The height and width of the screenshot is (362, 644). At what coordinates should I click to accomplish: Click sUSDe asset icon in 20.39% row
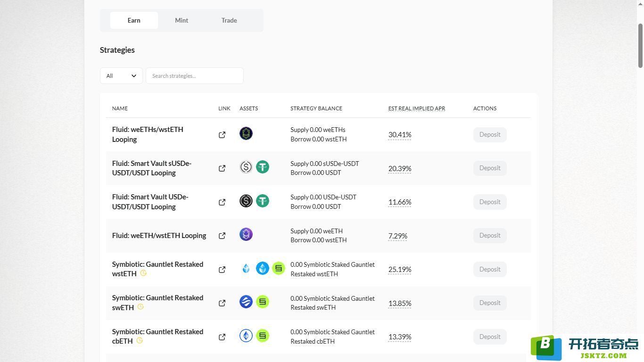[x=246, y=167]
